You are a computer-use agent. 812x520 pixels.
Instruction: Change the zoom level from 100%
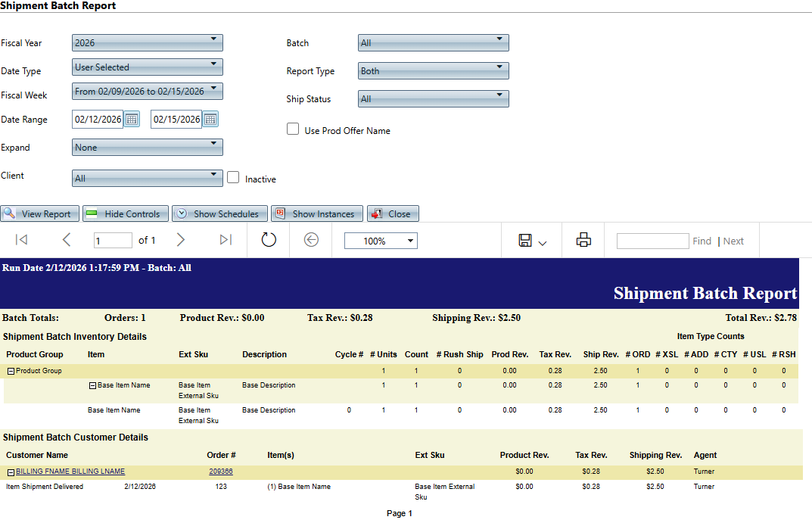point(381,241)
